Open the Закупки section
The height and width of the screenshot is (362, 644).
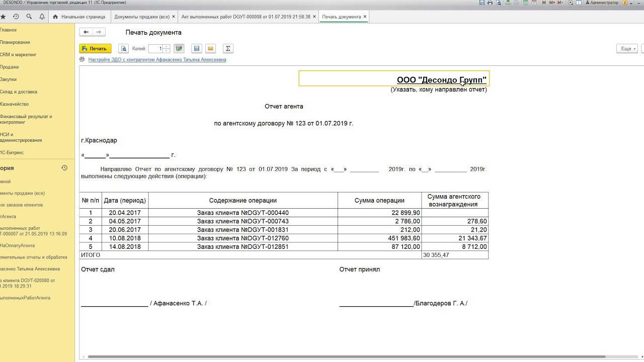tap(8, 79)
